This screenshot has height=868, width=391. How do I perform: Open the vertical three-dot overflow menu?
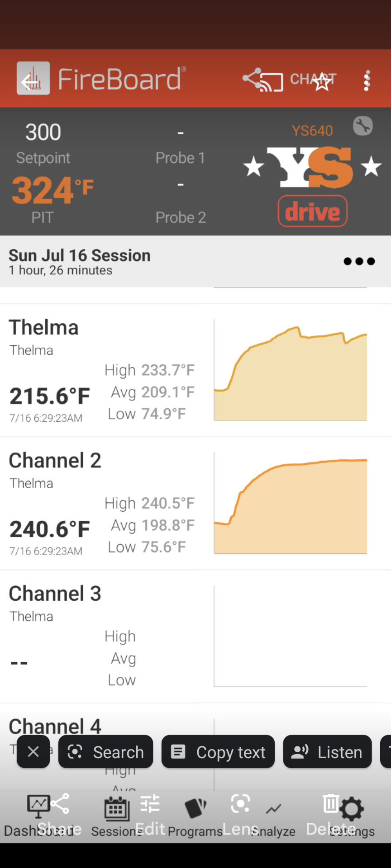pyautogui.click(x=367, y=80)
